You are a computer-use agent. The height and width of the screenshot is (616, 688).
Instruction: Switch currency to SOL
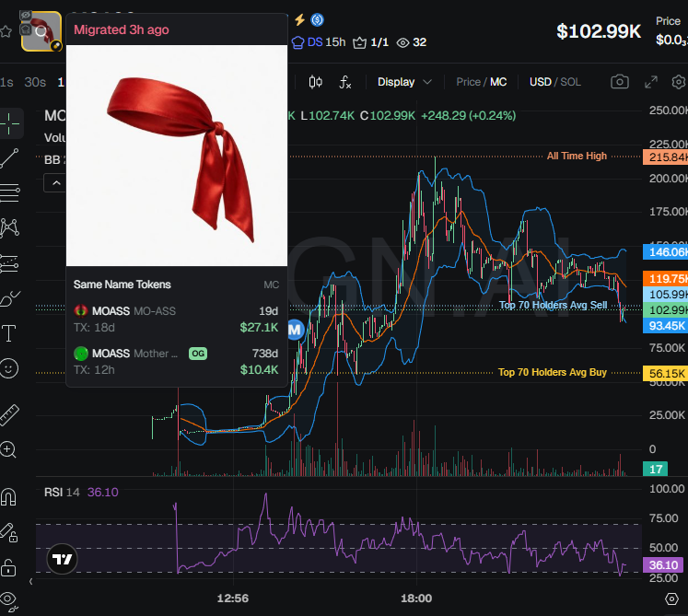pos(570,82)
